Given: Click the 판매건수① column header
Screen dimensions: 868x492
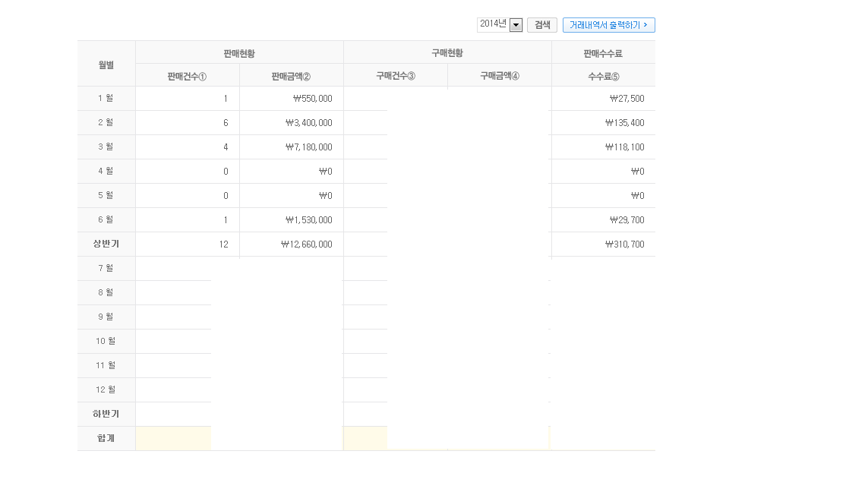Looking at the screenshot, I should tap(188, 76).
